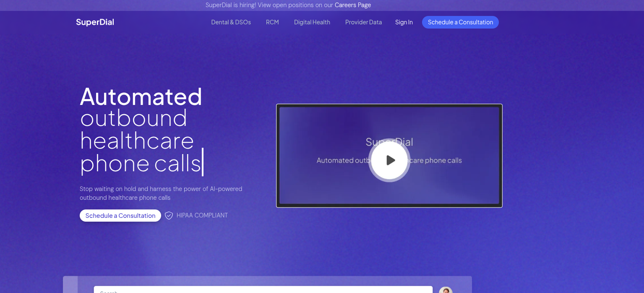Click the white Schedule a Consultation button
The image size is (644, 293).
click(120, 216)
